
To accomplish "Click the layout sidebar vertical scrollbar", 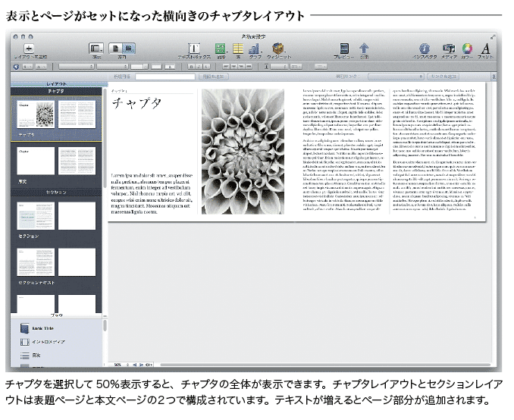I will (105, 138).
